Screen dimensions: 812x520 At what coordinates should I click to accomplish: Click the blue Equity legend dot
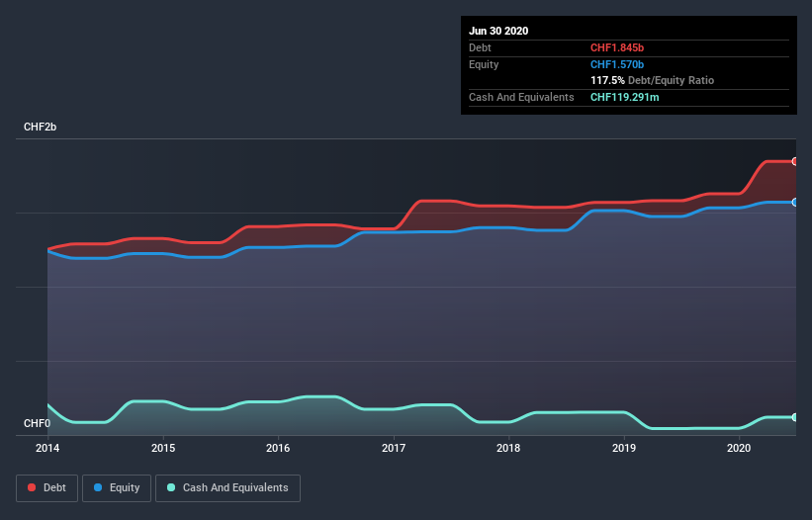pyautogui.click(x=98, y=487)
